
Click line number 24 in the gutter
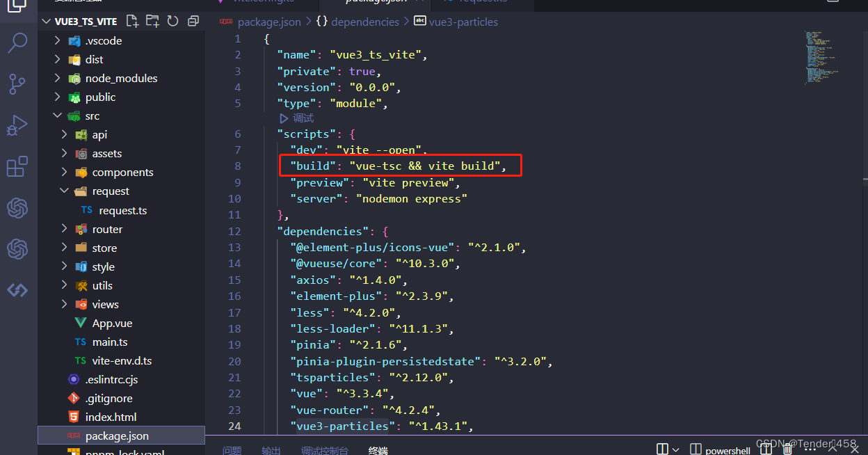234,426
